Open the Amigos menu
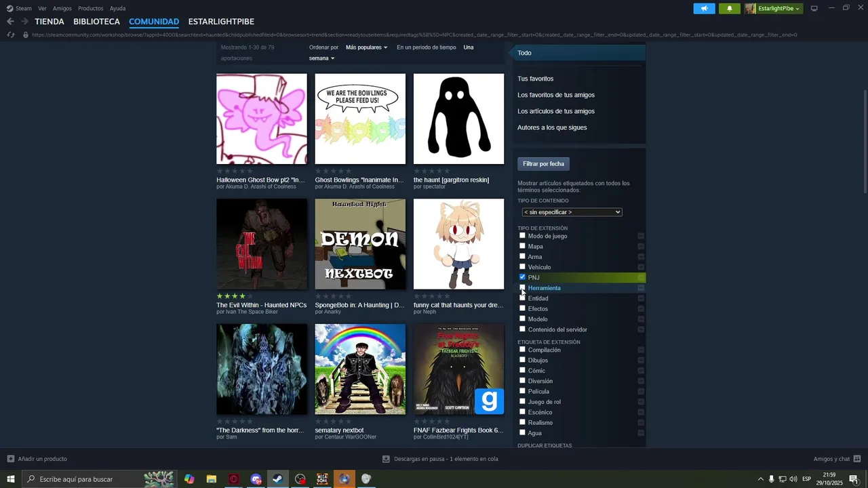Screen dimensions: 868x488 pos(62,8)
